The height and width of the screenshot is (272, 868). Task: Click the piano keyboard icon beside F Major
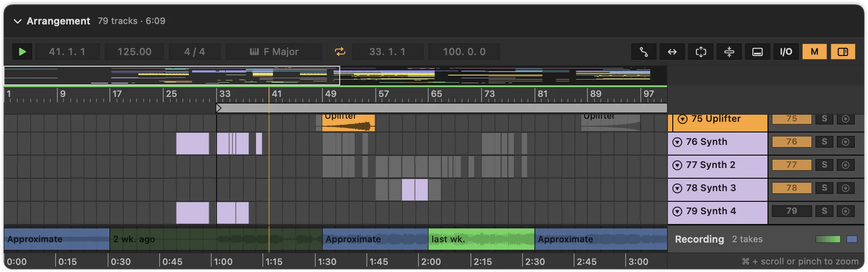254,52
